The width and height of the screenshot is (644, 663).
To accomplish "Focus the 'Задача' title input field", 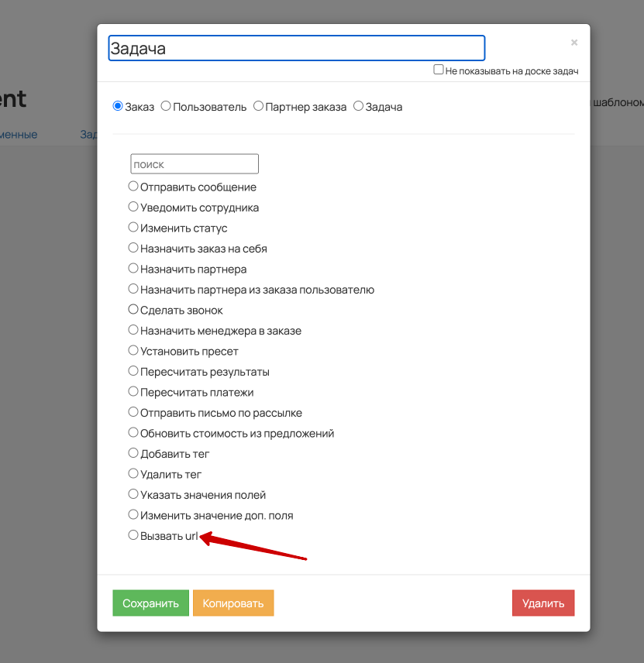I will [x=297, y=48].
